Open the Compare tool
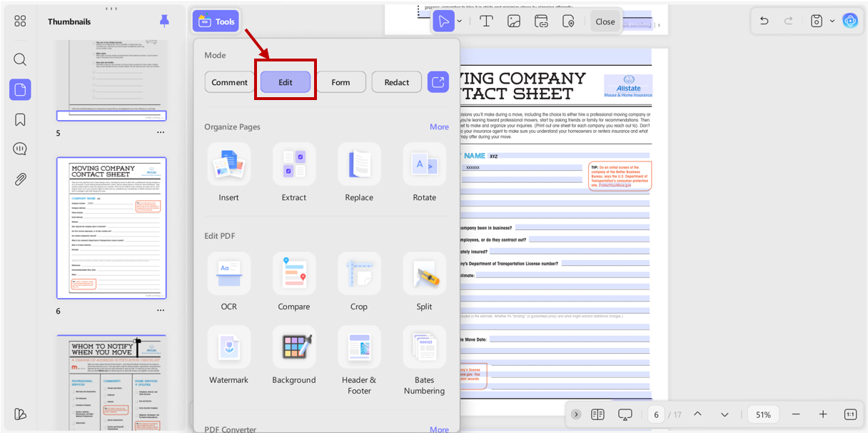 [x=294, y=282]
